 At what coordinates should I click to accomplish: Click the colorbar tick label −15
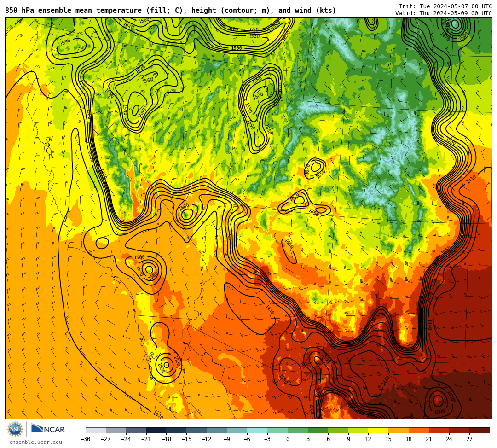pyautogui.click(x=187, y=439)
